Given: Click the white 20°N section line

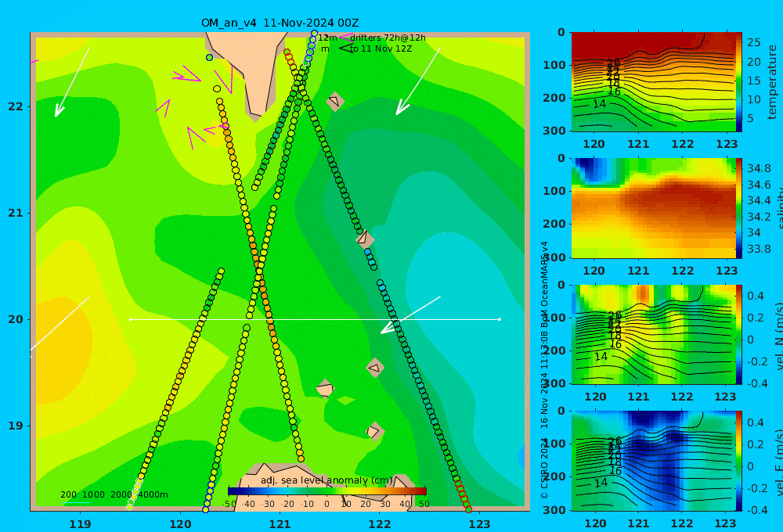Looking at the screenshot, I should coord(315,319).
